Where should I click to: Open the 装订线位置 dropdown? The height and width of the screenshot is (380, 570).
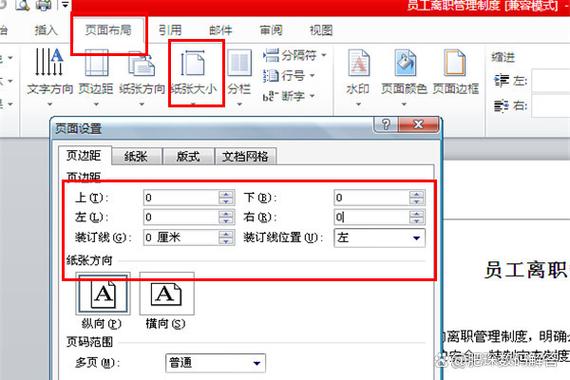[379, 238]
